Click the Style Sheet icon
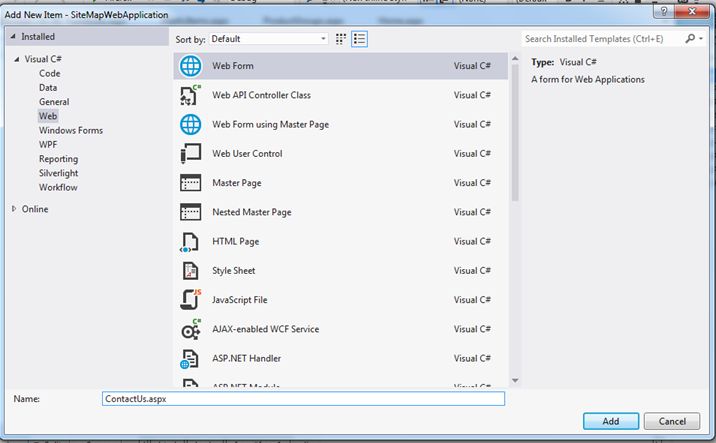 tap(190, 270)
